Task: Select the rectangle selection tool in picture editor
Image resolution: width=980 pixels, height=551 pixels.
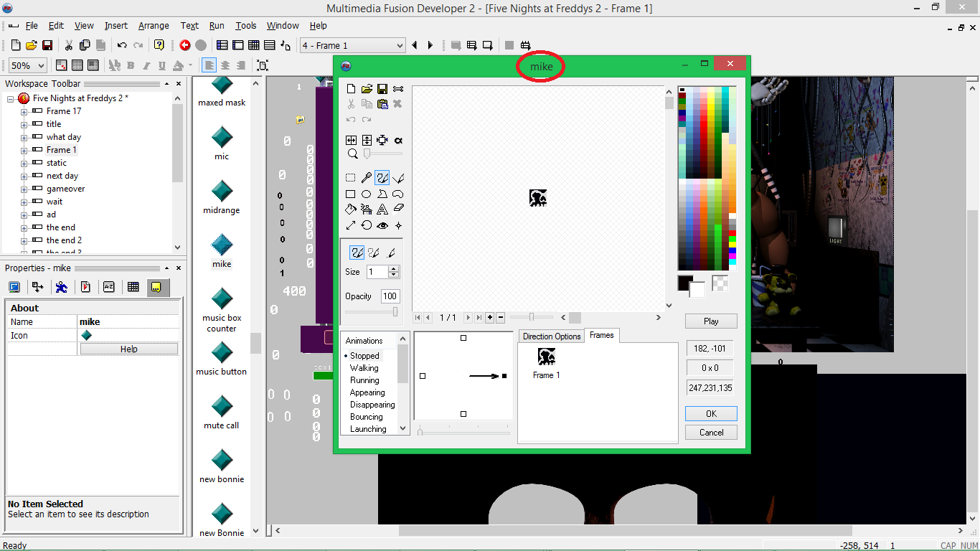Action: (x=351, y=177)
